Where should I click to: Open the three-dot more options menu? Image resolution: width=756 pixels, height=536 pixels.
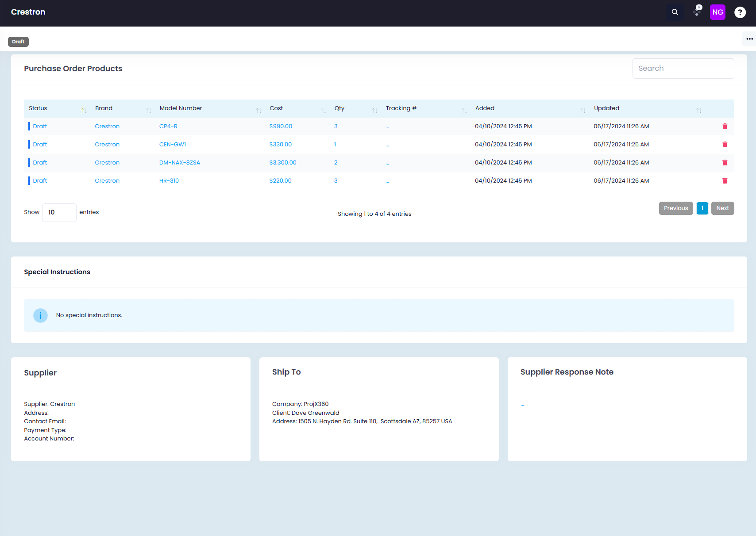[x=749, y=39]
